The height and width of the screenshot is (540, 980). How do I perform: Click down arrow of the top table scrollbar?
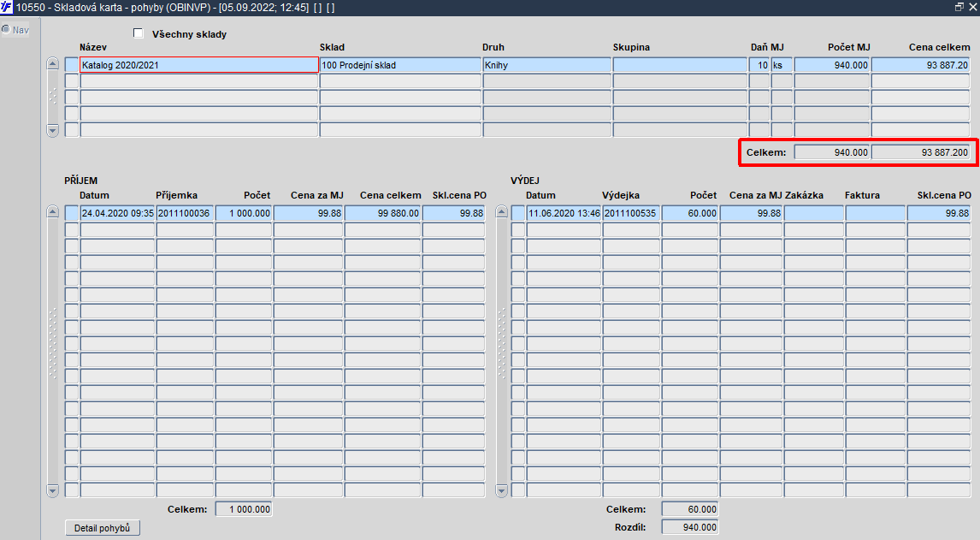tap(52, 131)
